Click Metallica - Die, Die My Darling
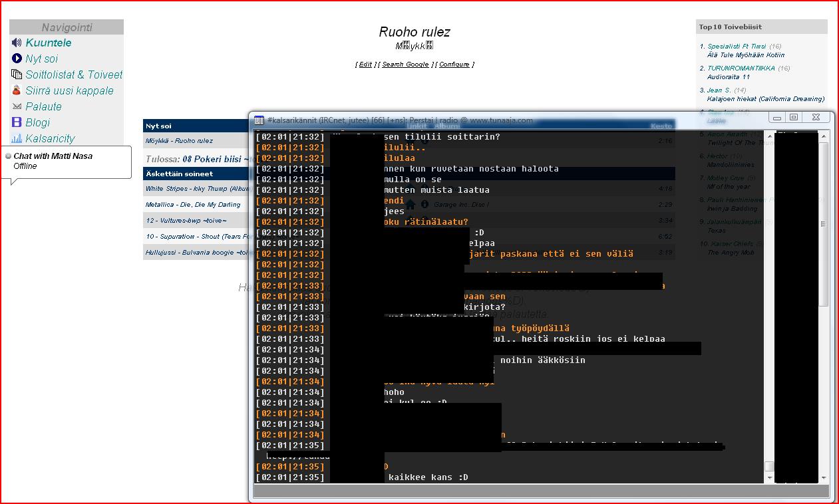839x504 pixels. click(193, 205)
